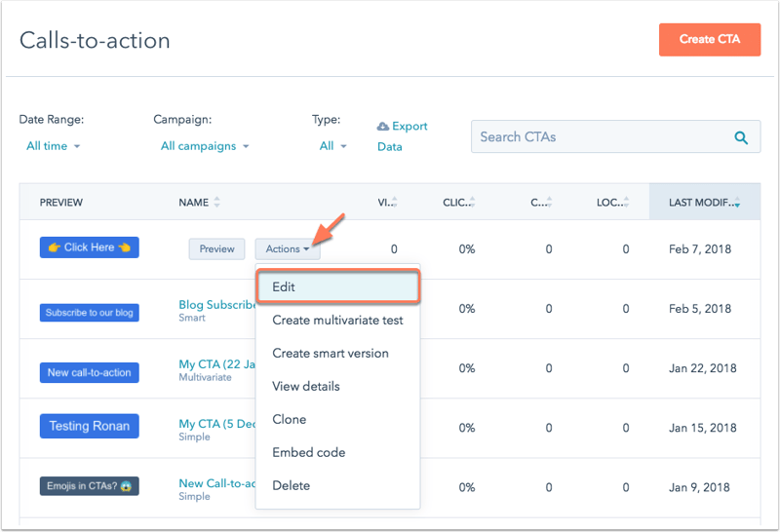Viewport: 780px width, 532px height.
Task: Click the 'Click Here' CTA preview thumbnail
Action: pos(90,247)
